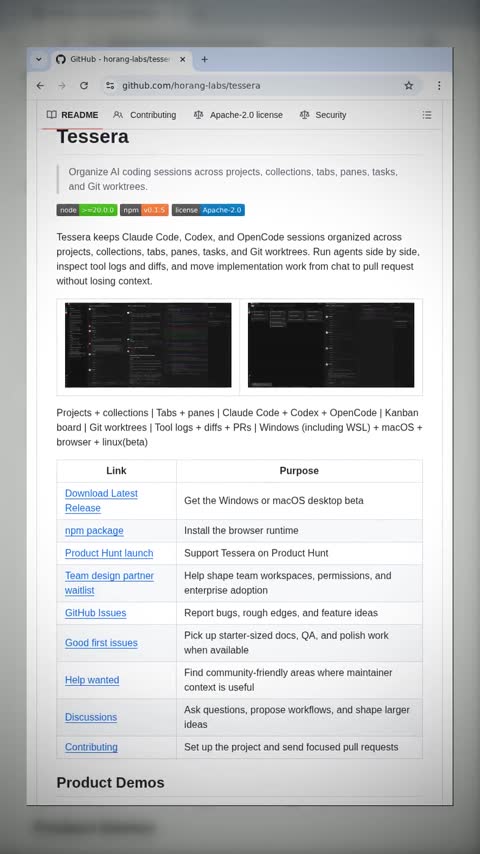Open the Good first issues link

coord(101,643)
